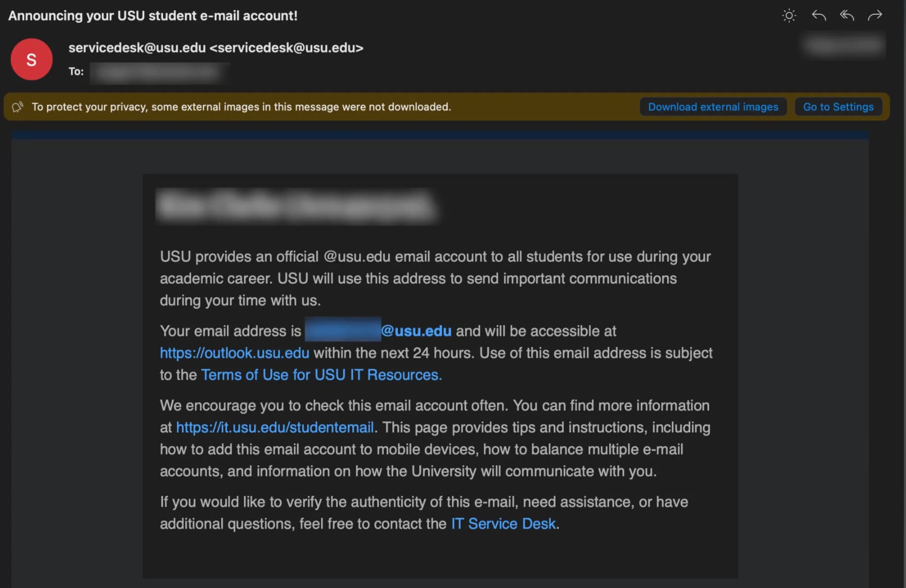Click the email subject "Announcing your USU student e-mail account!"

[x=153, y=16]
